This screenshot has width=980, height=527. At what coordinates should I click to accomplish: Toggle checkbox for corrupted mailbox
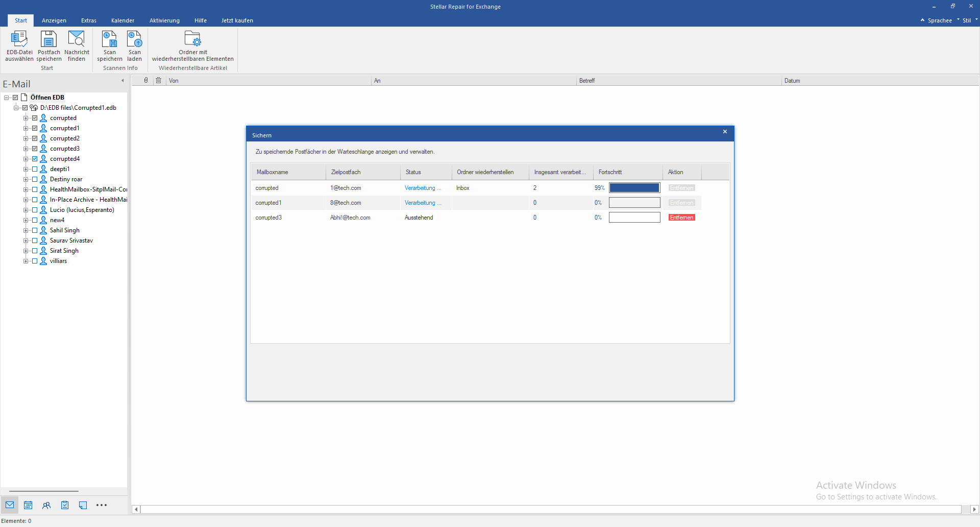35,118
